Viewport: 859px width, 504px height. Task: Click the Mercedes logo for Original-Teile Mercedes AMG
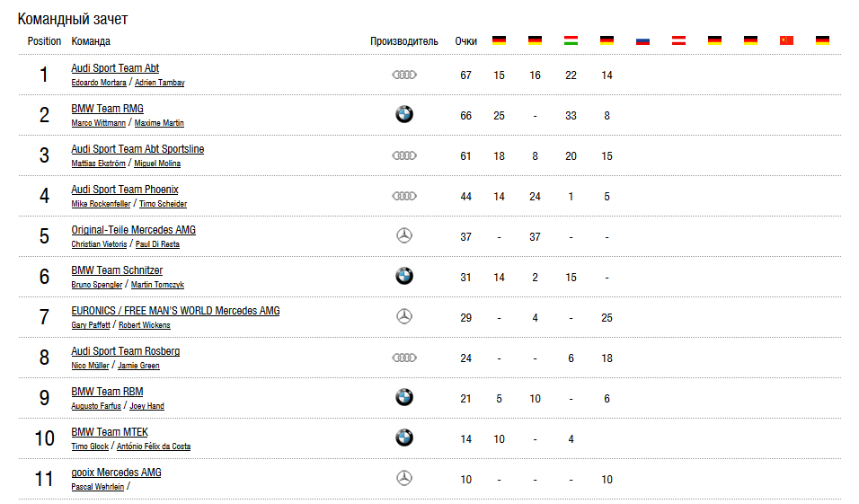[404, 235]
